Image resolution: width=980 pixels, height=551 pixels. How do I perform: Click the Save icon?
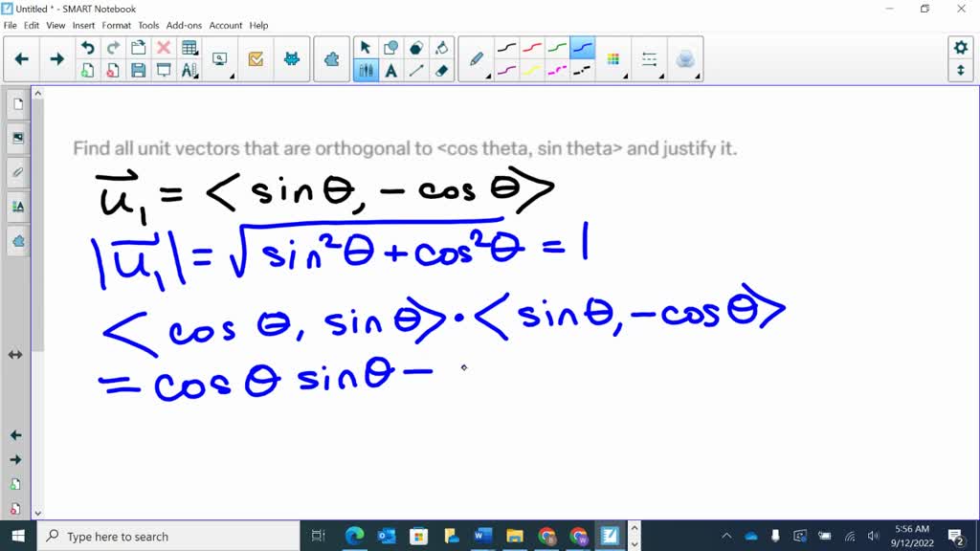[x=139, y=68]
